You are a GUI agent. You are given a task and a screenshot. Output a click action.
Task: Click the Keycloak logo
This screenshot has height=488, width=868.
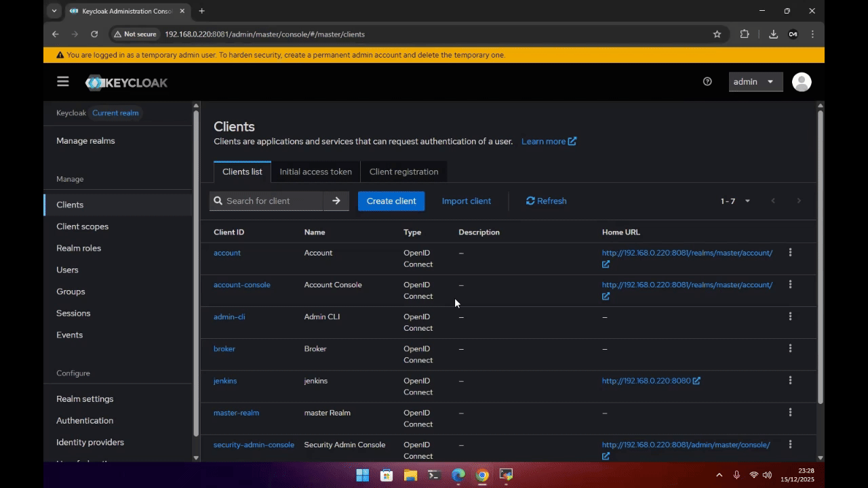pos(126,83)
